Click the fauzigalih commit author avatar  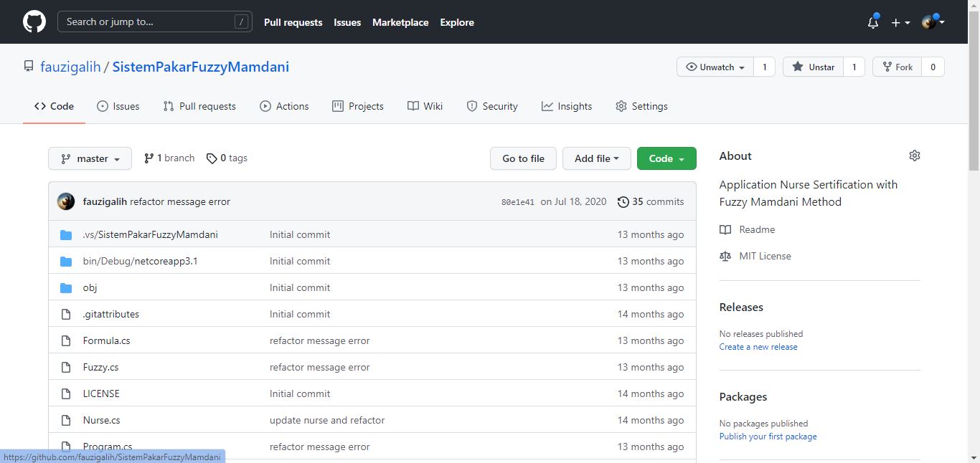(x=66, y=201)
